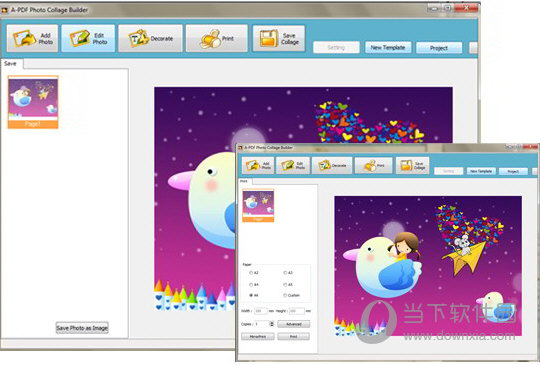This screenshot has width=540, height=365.
Task: Click Print button below Advanced
Action: (293, 336)
